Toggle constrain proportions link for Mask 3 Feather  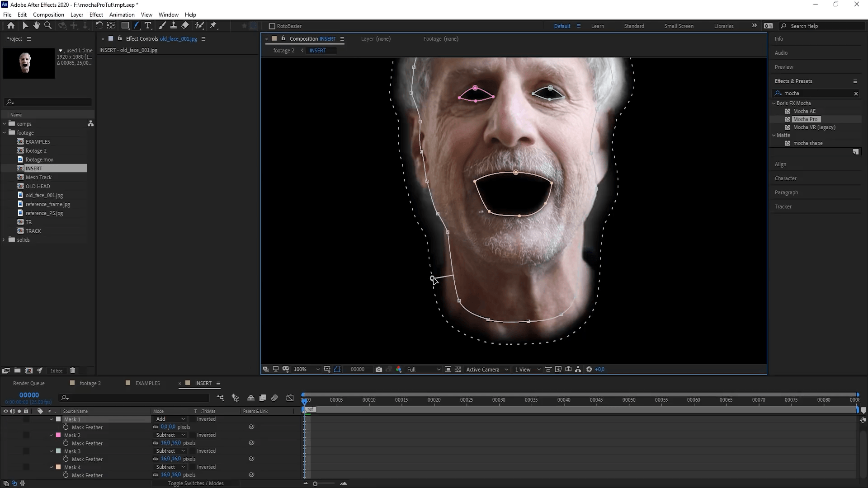156,459
